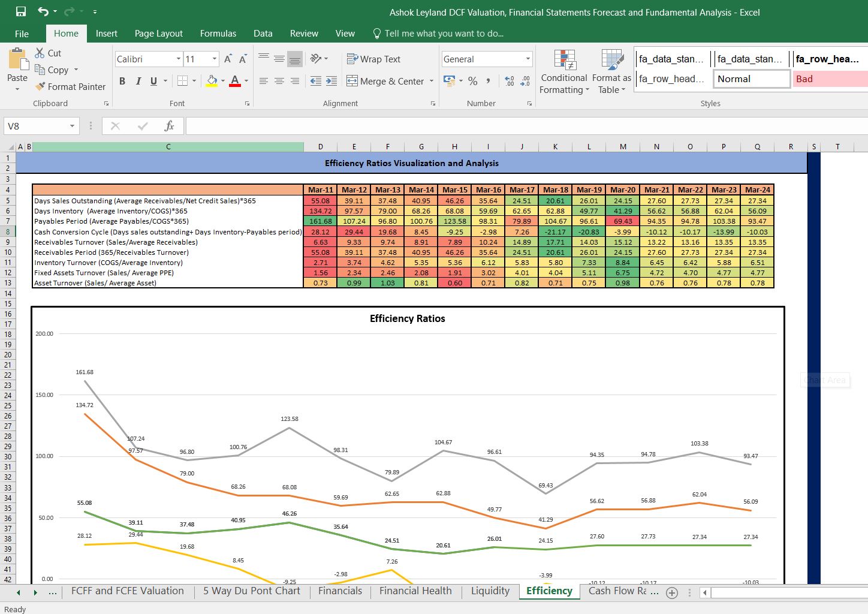Switch to the Data tab
868x614 pixels.
click(263, 34)
